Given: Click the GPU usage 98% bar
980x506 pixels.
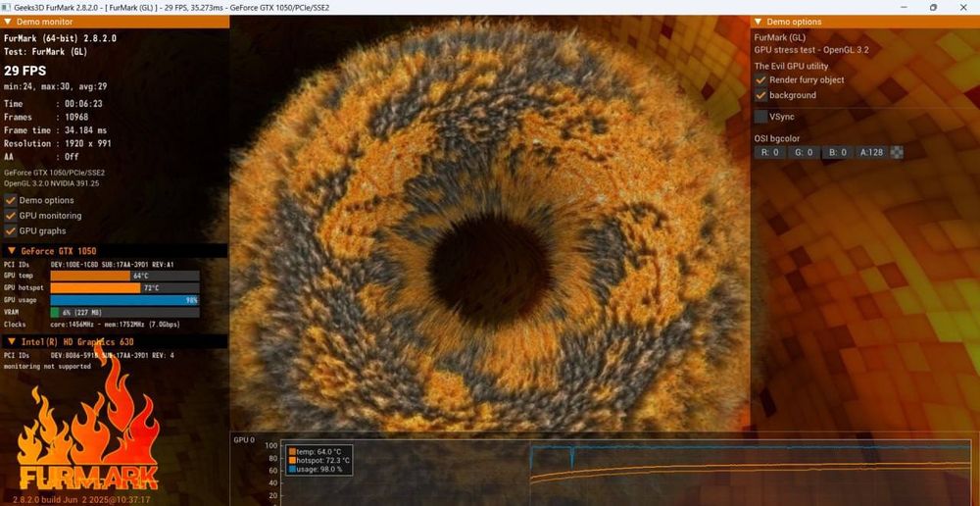Looking at the screenshot, I should coord(125,300).
